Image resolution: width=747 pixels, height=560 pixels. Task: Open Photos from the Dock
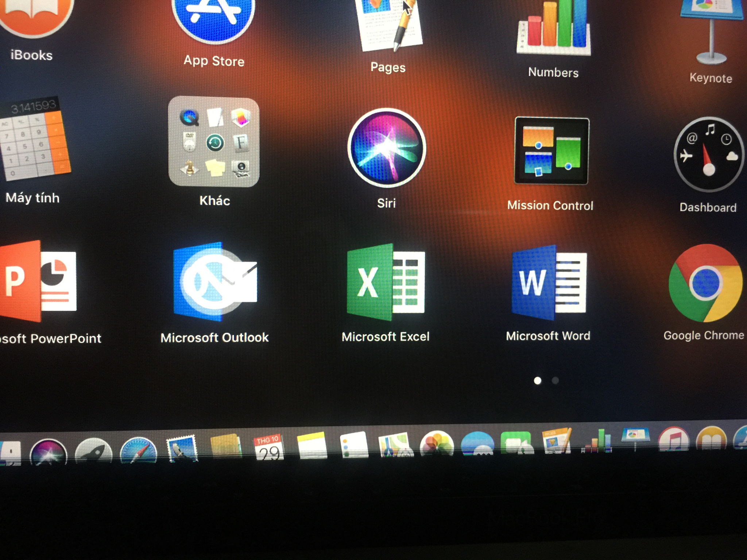click(437, 443)
